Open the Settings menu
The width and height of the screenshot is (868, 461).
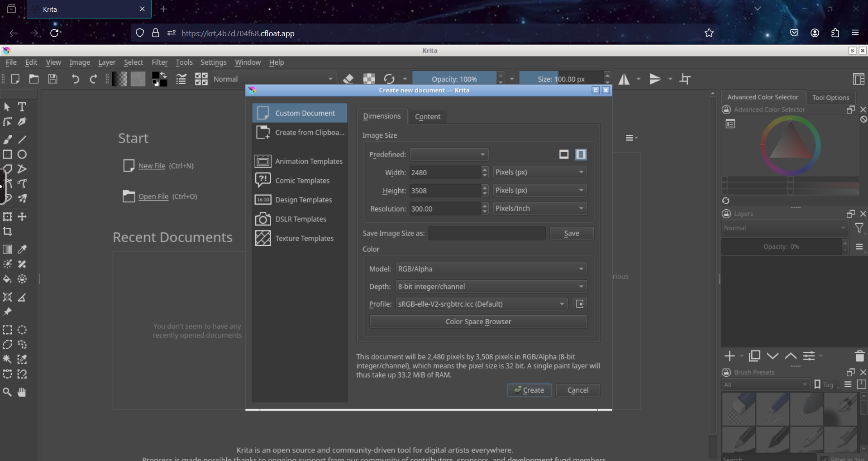(x=213, y=62)
